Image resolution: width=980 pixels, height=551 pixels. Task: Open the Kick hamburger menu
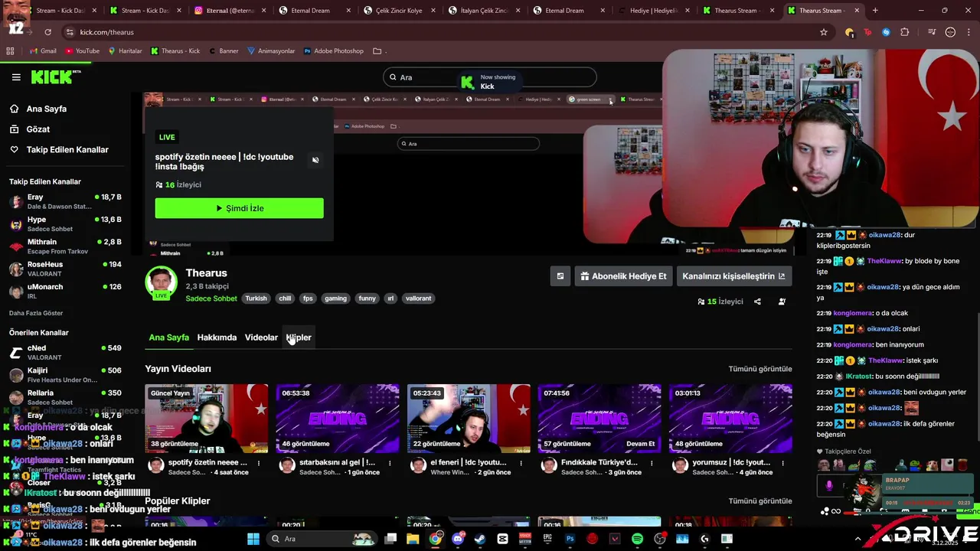16,77
